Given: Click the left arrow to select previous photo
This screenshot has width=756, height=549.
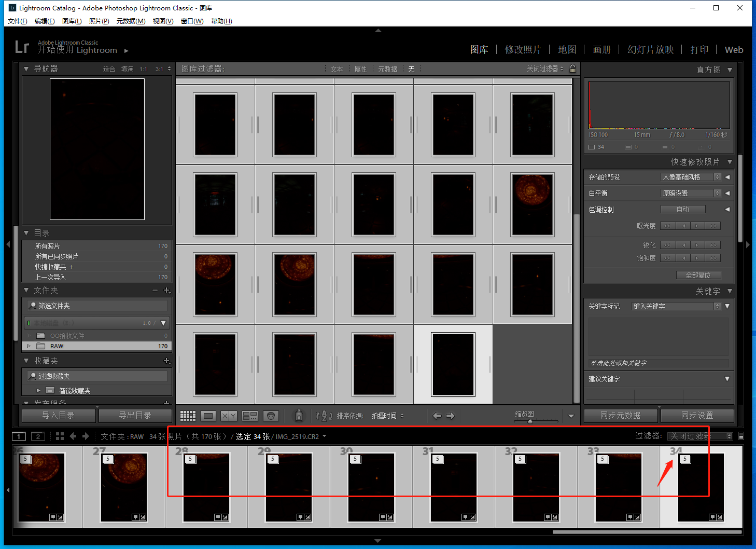Looking at the screenshot, I should click(437, 416).
